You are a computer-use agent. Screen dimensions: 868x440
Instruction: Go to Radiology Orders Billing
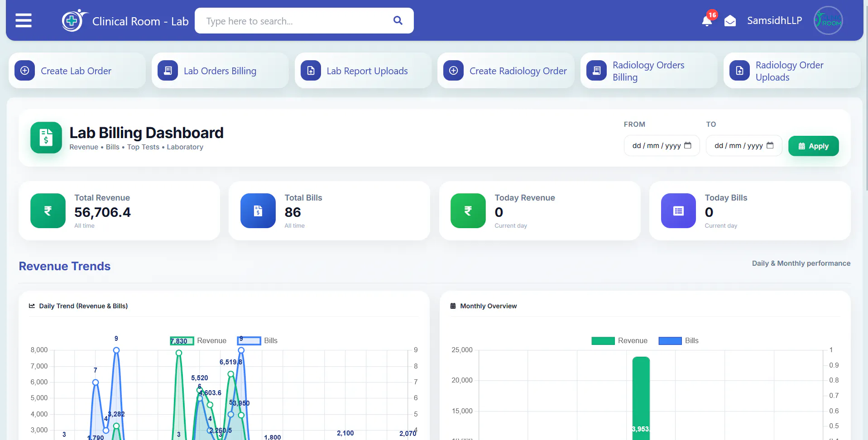click(x=649, y=71)
